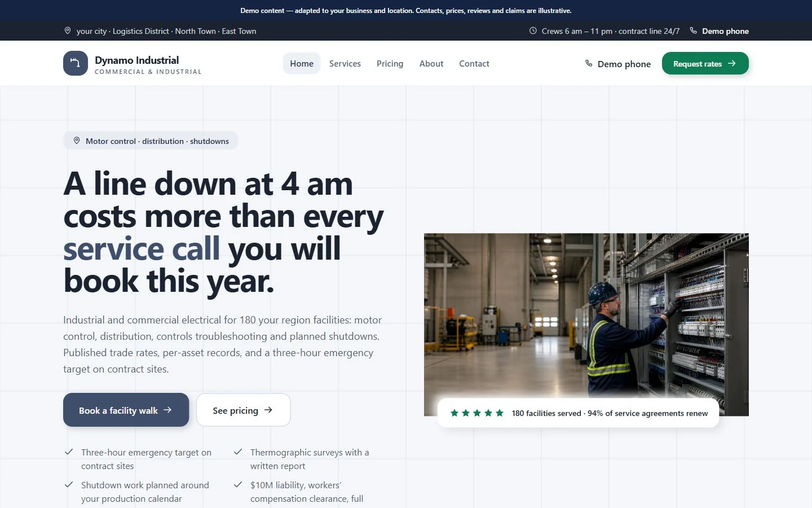Click the Dynamo Industrial brand name
Viewport: 812px width, 508px height.
point(137,60)
